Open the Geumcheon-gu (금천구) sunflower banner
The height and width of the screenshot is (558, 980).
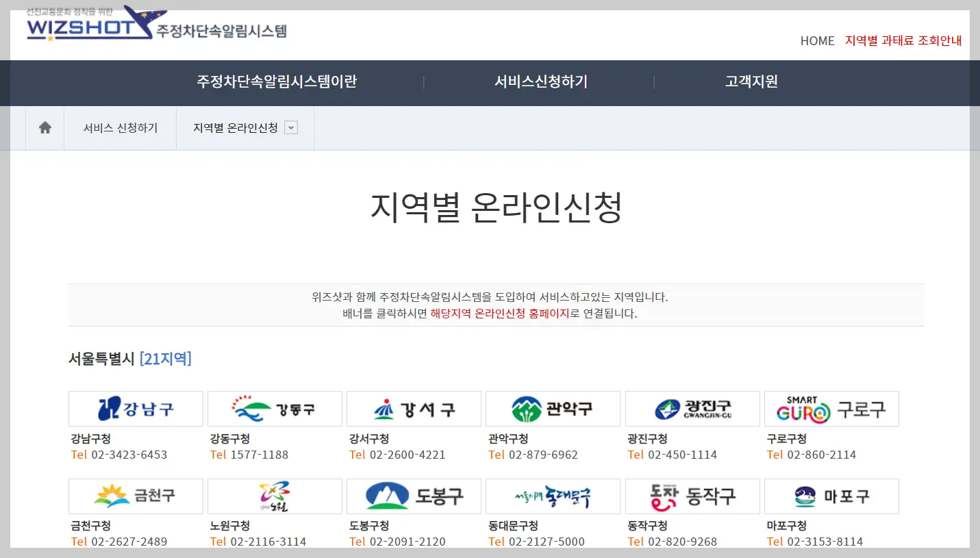pos(135,496)
